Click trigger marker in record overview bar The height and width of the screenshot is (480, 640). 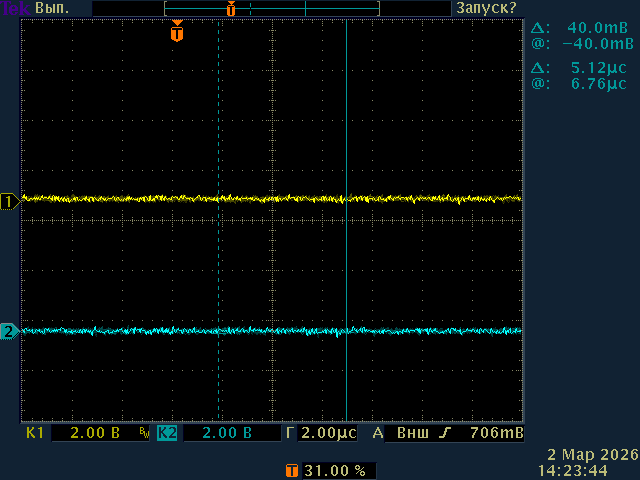231,9
